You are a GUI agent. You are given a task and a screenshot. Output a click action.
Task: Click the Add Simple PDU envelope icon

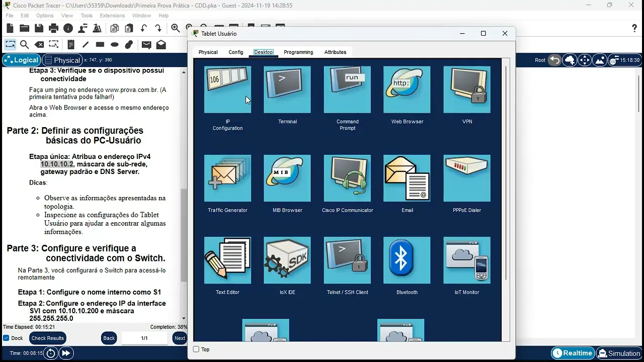pos(146,45)
